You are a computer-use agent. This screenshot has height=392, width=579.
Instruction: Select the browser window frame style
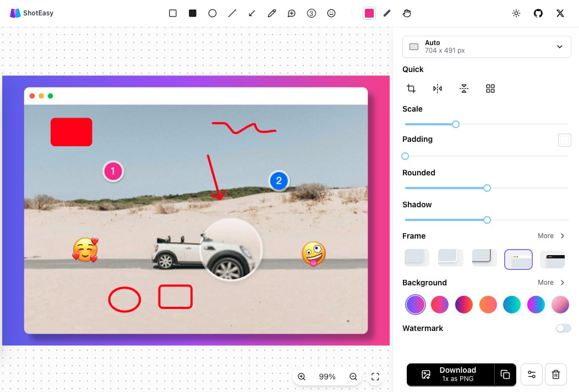click(x=518, y=259)
